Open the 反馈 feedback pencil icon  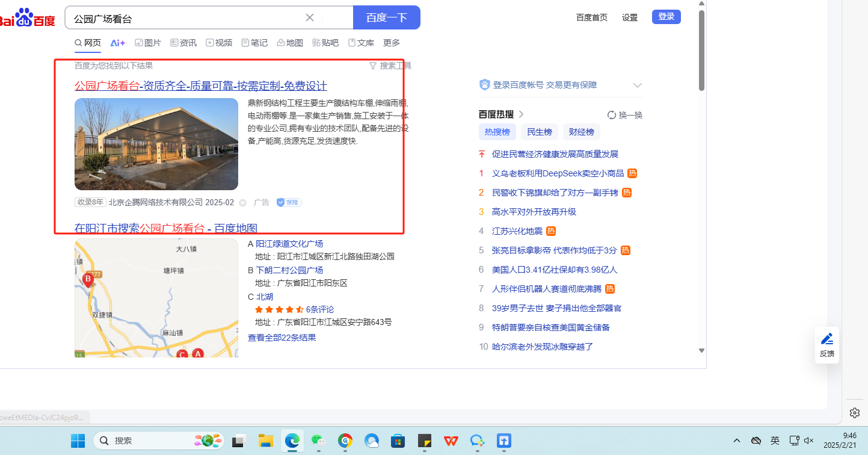click(x=827, y=339)
